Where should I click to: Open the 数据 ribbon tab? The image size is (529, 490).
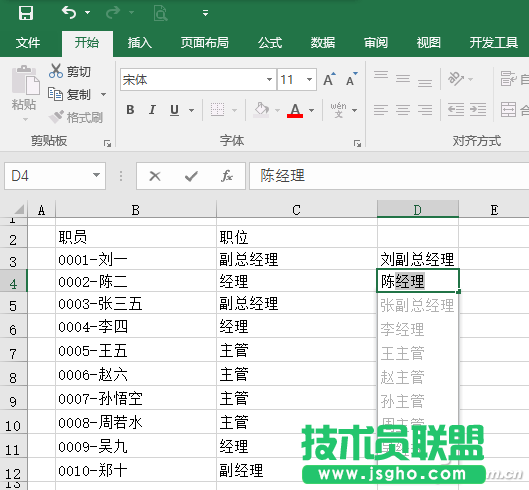(323, 43)
